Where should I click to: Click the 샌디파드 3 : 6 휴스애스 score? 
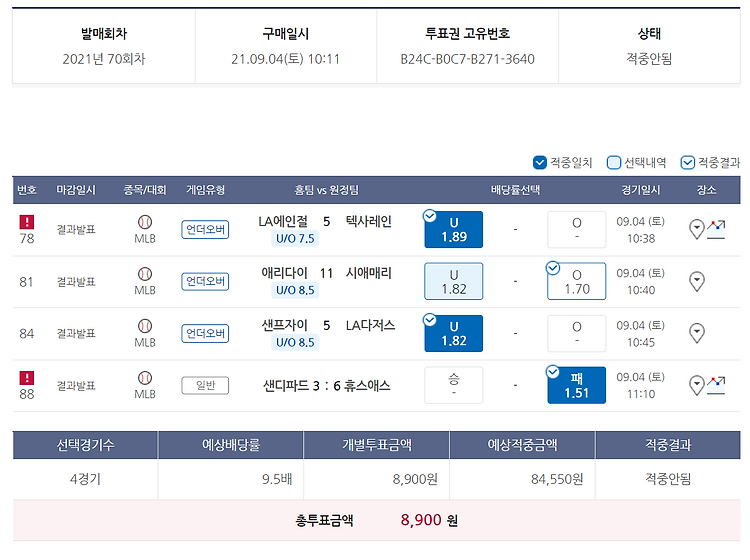tap(327, 385)
